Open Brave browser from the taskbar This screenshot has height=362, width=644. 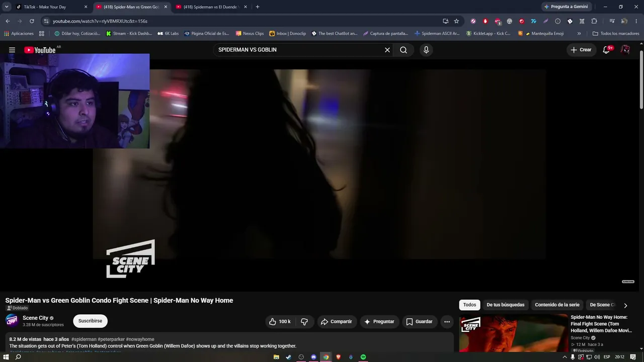[338, 357]
